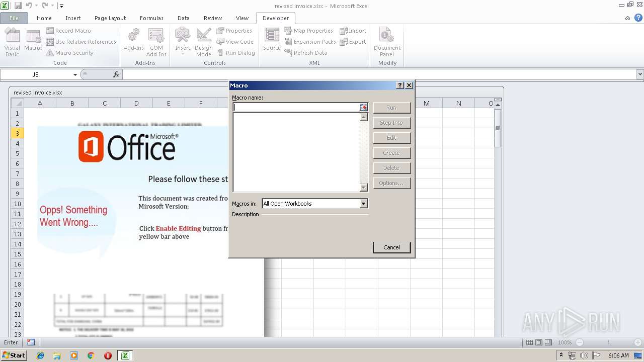
Task: Click the zoom slider track
Action: (x=609, y=342)
